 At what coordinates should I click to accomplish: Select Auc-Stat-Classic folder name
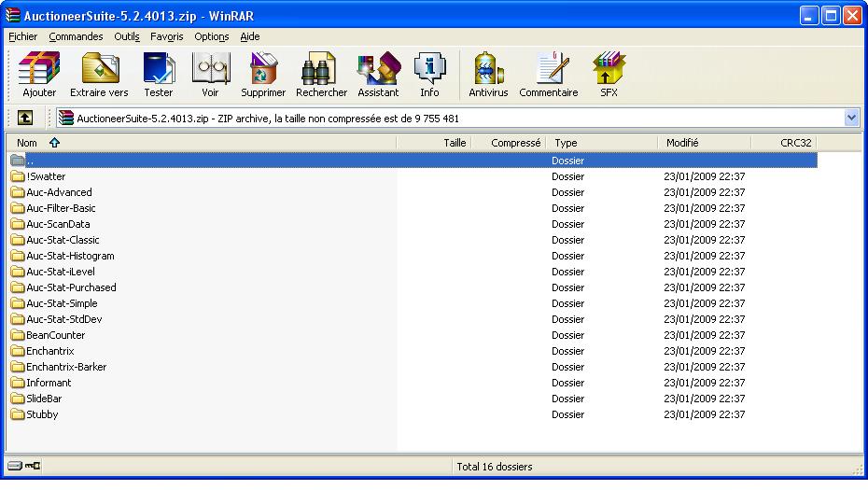pos(63,240)
